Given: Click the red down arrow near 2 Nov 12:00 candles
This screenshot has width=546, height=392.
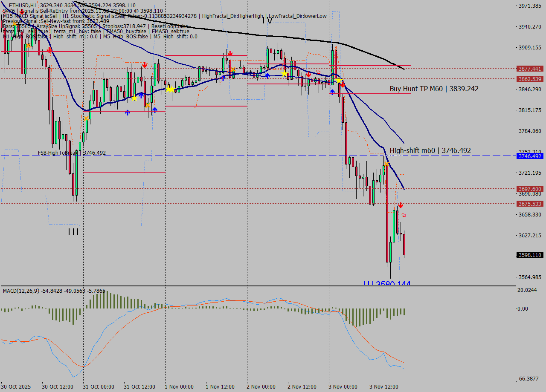Looking at the screenshot, I should click(x=309, y=75).
